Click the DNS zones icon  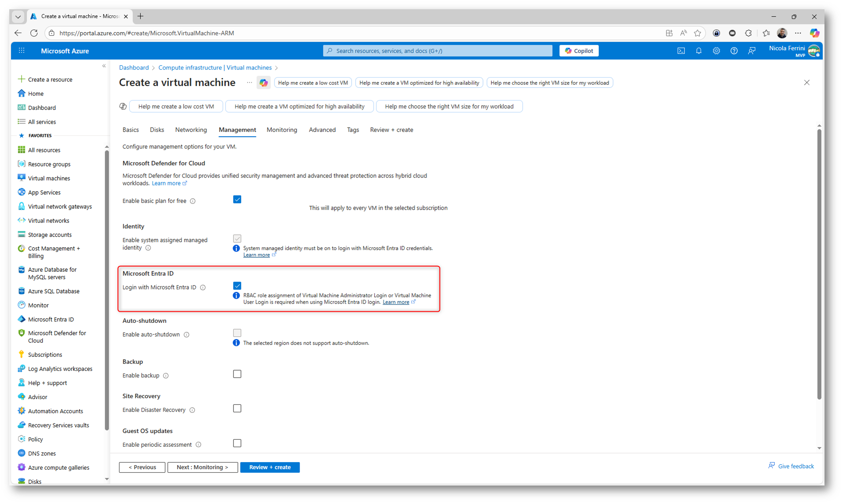click(21, 453)
